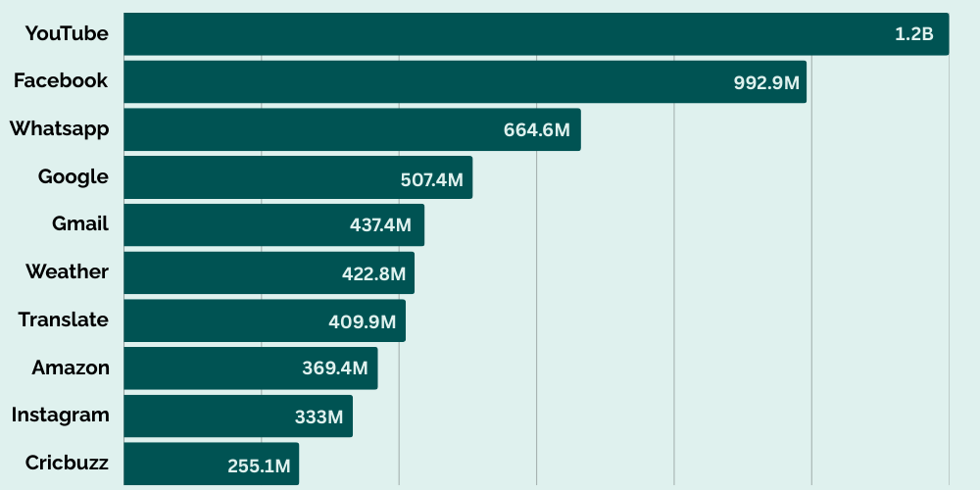This screenshot has height=490, width=980.
Task: Select the Whatsapp axis label
Action: 59,128
